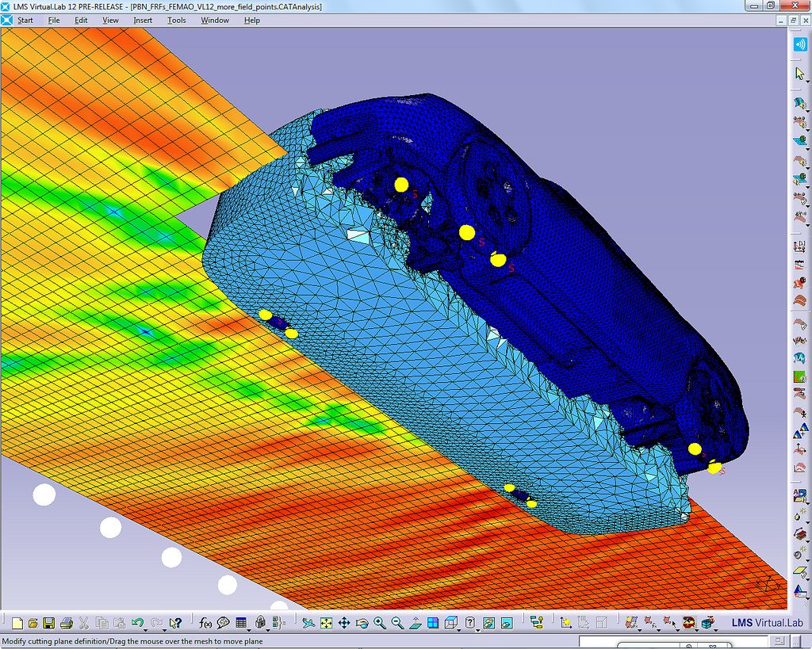Toggle the multi-view display mode
The width and height of the screenshot is (812, 649).
tap(432, 623)
